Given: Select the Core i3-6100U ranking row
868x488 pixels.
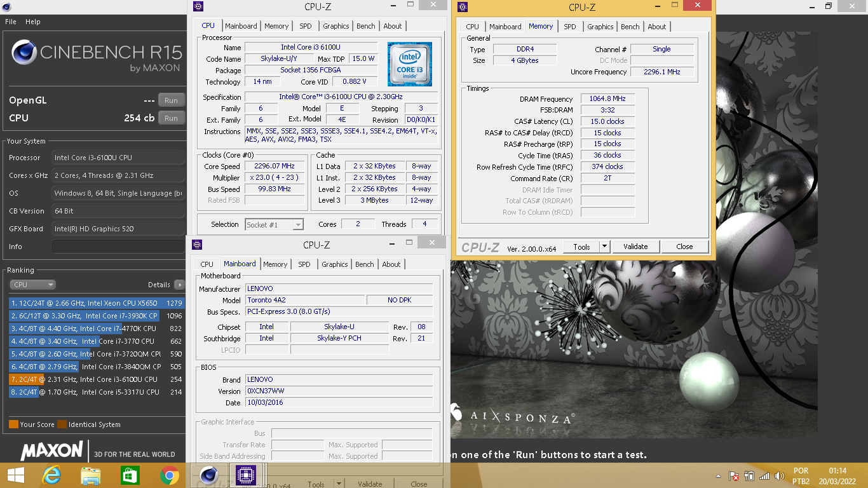Looking at the screenshot, I should point(96,379).
